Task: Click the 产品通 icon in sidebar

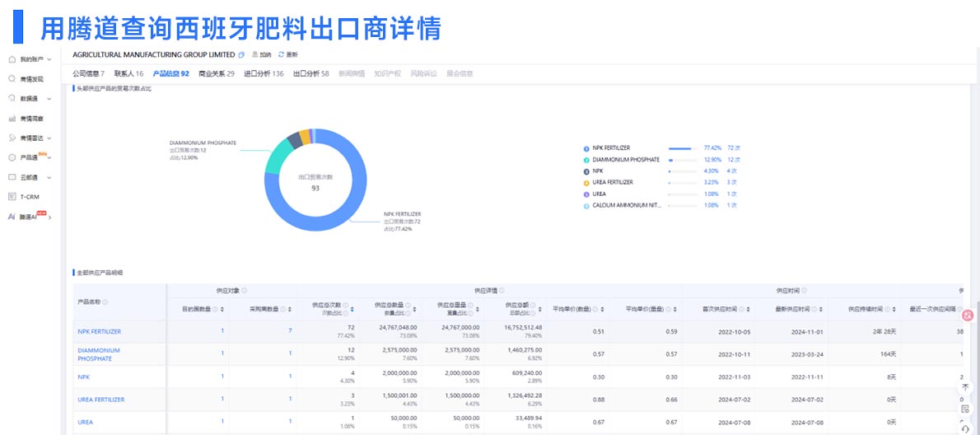Action: point(12,157)
